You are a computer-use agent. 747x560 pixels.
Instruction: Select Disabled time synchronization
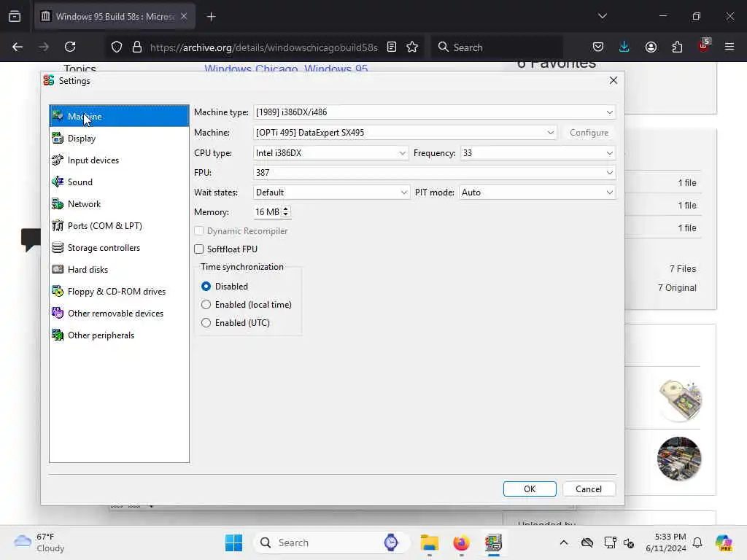(x=206, y=286)
